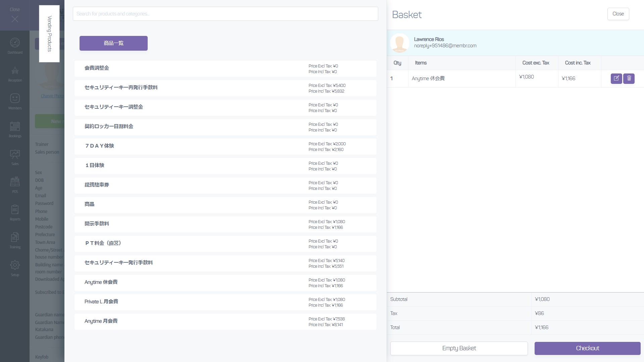Add product 商品 to basket
The width and height of the screenshot is (644, 362).
tap(226, 205)
